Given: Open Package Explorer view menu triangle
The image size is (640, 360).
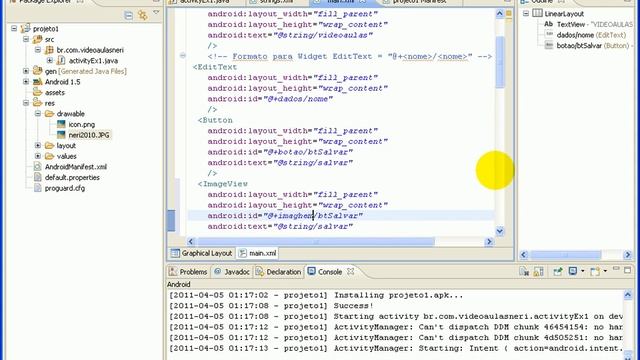Looking at the screenshot, I should pyautogui.click(x=156, y=13).
